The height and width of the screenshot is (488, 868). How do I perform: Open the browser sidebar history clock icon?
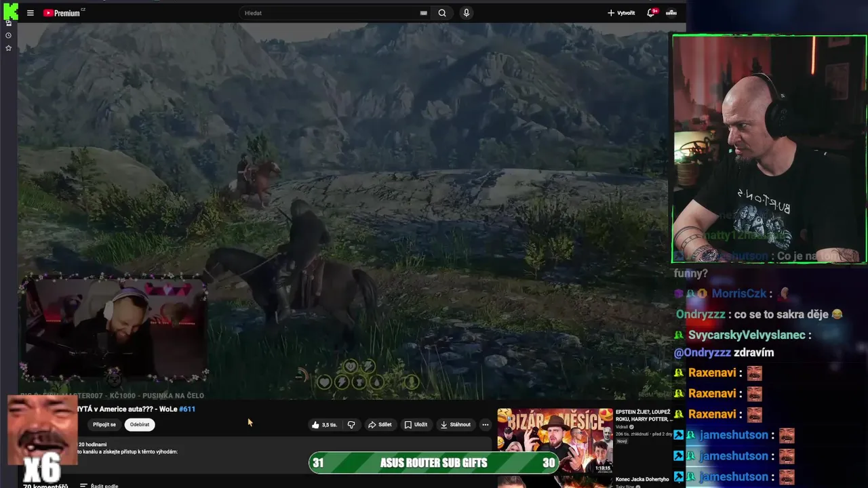coord(8,35)
